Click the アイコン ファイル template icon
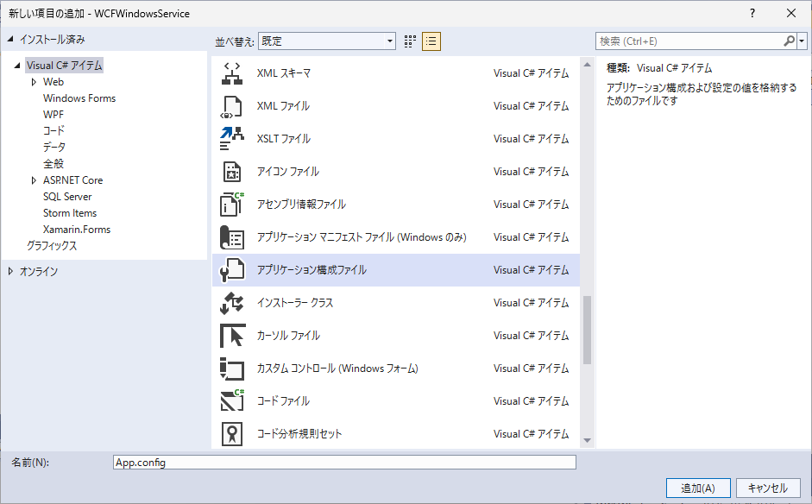The image size is (812, 504). [231, 172]
